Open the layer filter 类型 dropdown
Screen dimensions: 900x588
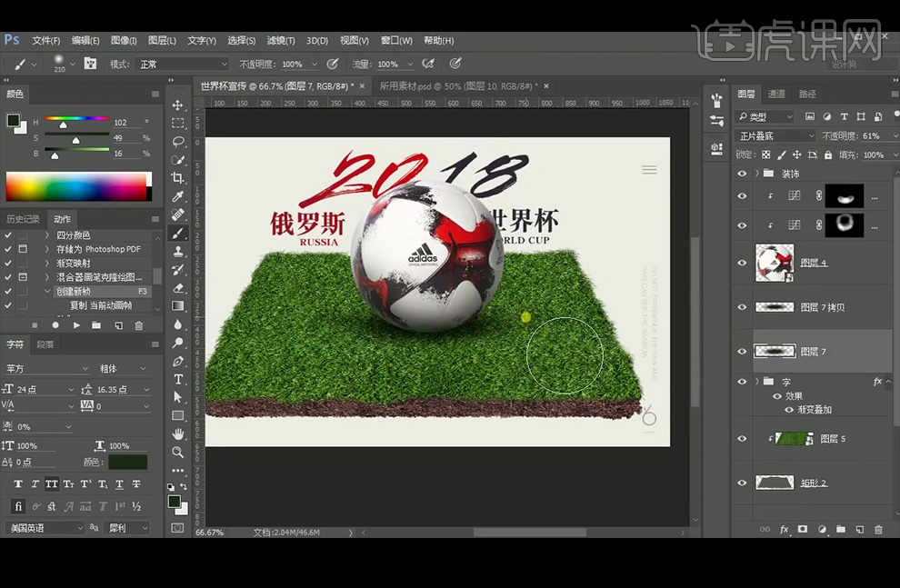pos(765,116)
